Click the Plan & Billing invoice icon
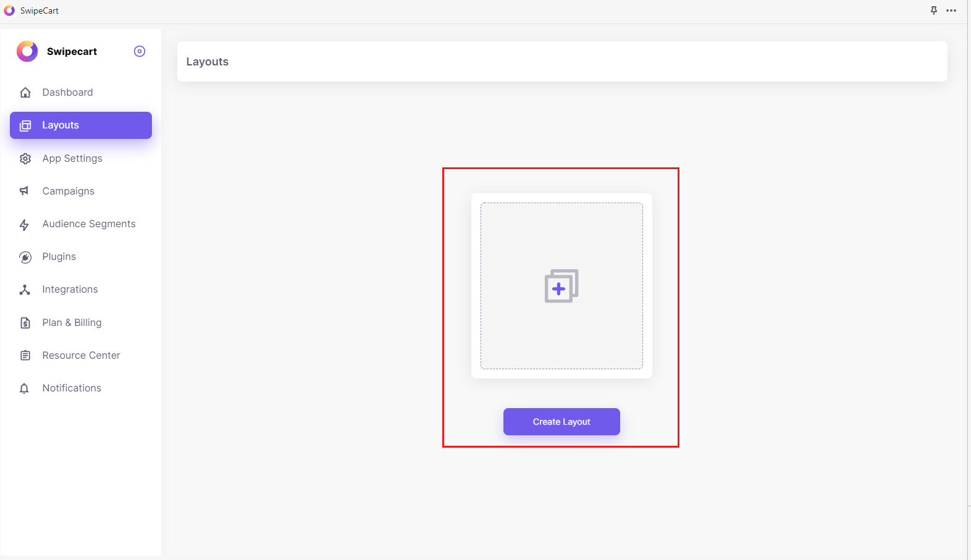 pyautogui.click(x=25, y=323)
